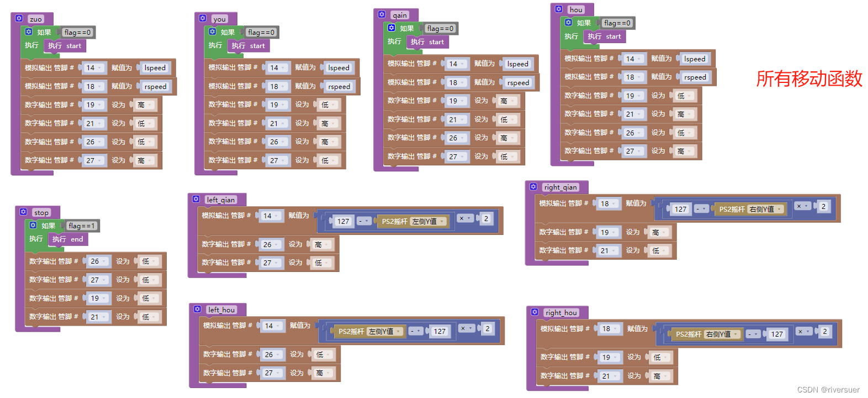This screenshot has width=868, height=398.
Task: Open the pin 19 level dropdown in zuo
Action: pyautogui.click(x=145, y=105)
